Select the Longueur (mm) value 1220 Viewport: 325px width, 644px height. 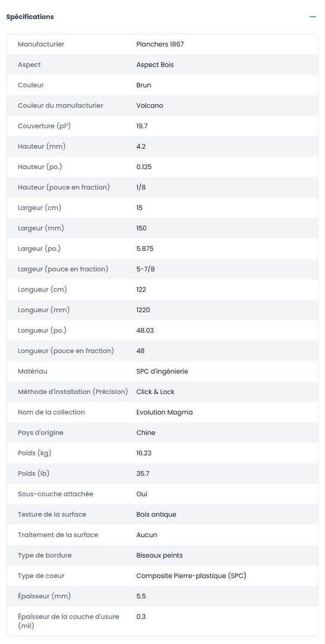pyautogui.click(x=144, y=310)
